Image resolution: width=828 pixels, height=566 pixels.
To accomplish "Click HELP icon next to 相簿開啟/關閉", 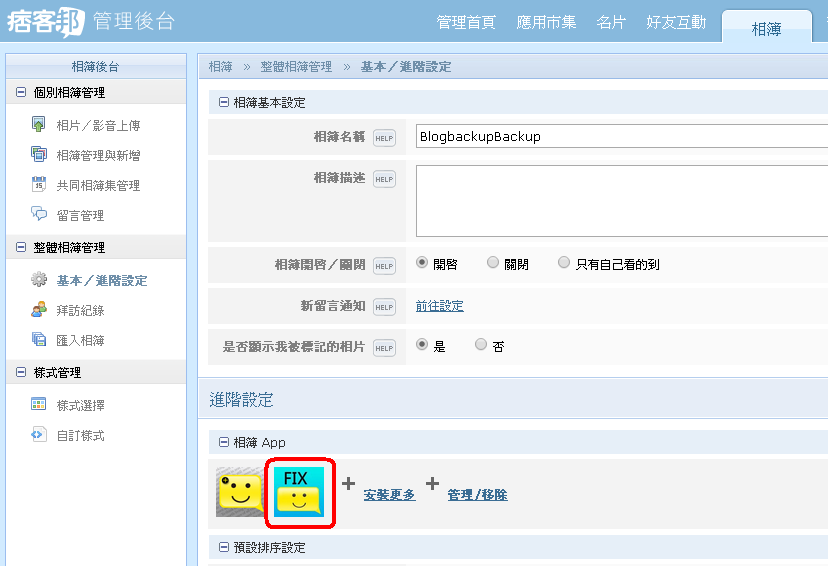I will pyautogui.click(x=384, y=266).
